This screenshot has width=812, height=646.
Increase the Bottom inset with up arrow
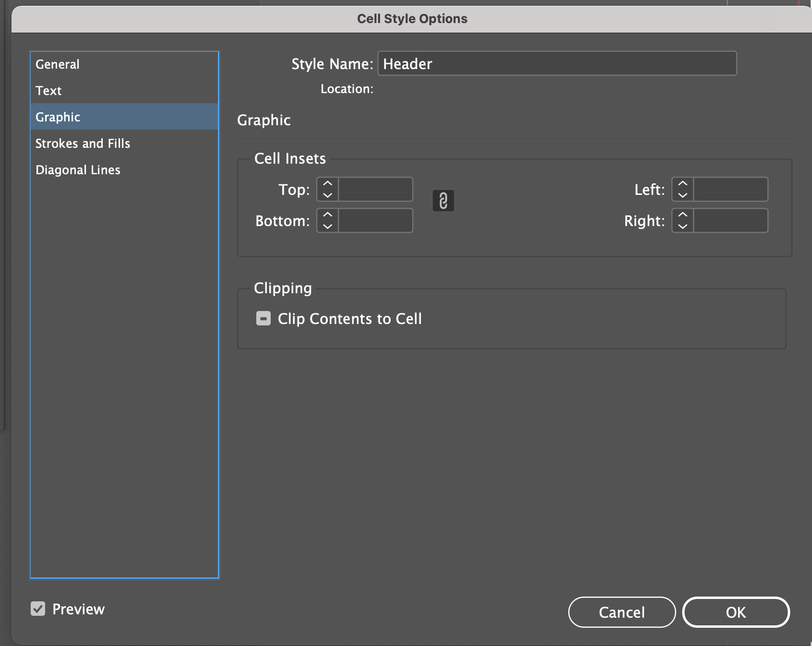pos(328,215)
